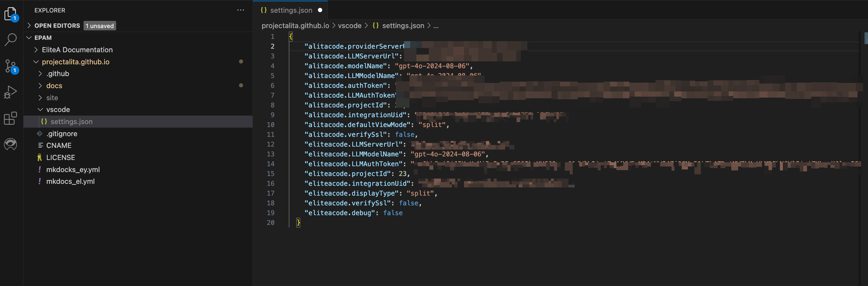Screen dimensions: 868x286
Task: Click "eliteacode.projectId" value 23
Action: coord(403,174)
